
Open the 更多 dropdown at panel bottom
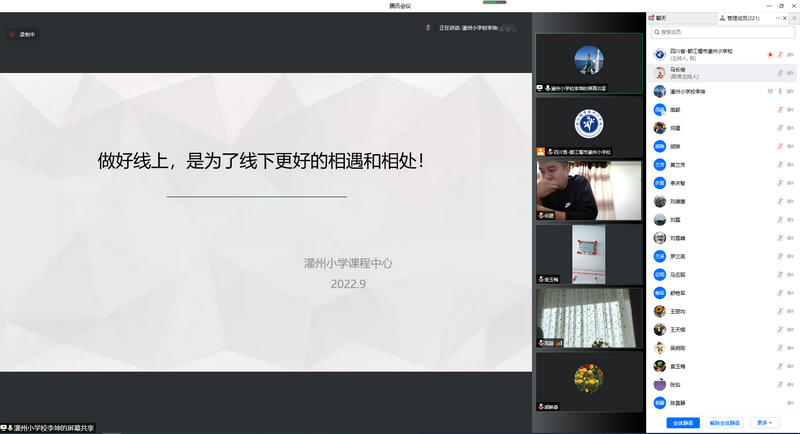(763, 423)
